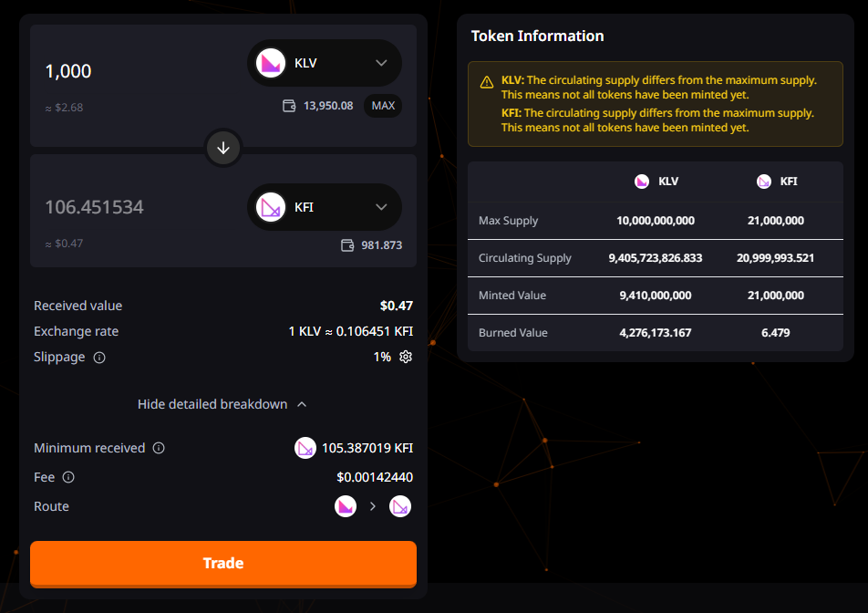Click the swap direction arrow button

[223, 147]
